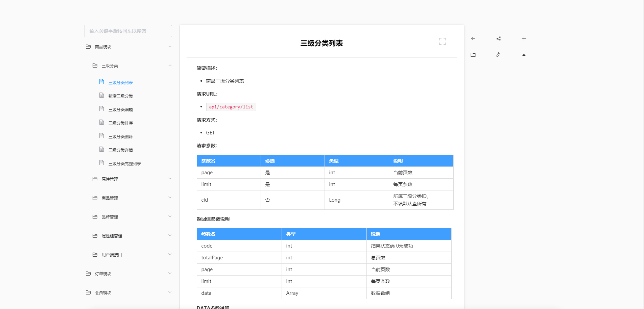Click the folder icon beside 商品模块

(x=88, y=47)
